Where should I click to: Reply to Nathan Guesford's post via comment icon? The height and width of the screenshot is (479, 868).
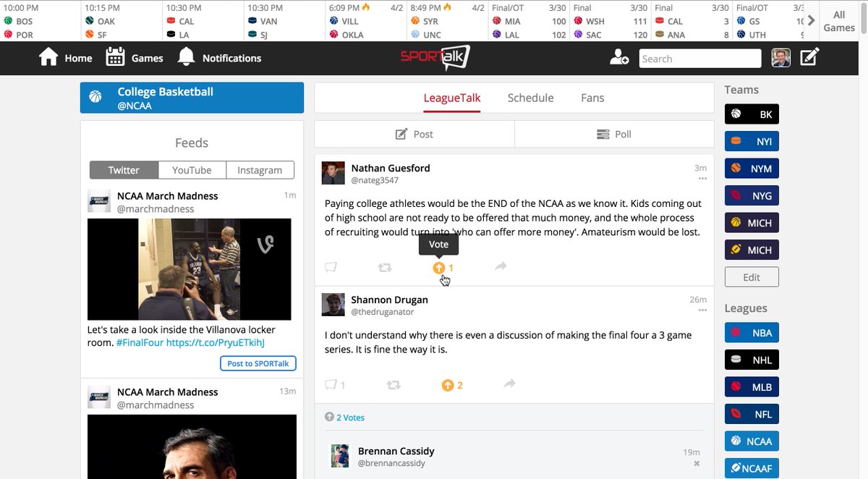tap(331, 267)
